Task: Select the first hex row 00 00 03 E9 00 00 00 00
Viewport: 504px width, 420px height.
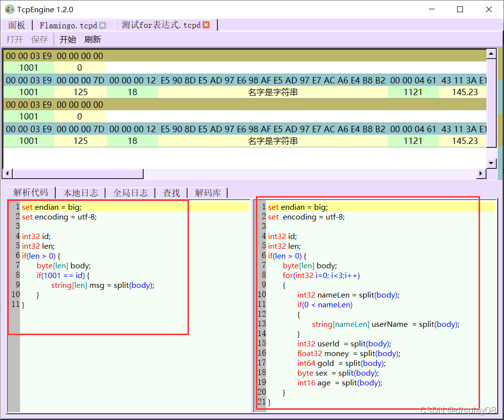Action: 245,56
